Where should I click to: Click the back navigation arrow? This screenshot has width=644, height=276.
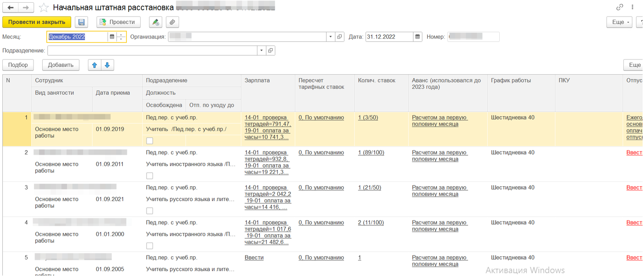click(11, 8)
